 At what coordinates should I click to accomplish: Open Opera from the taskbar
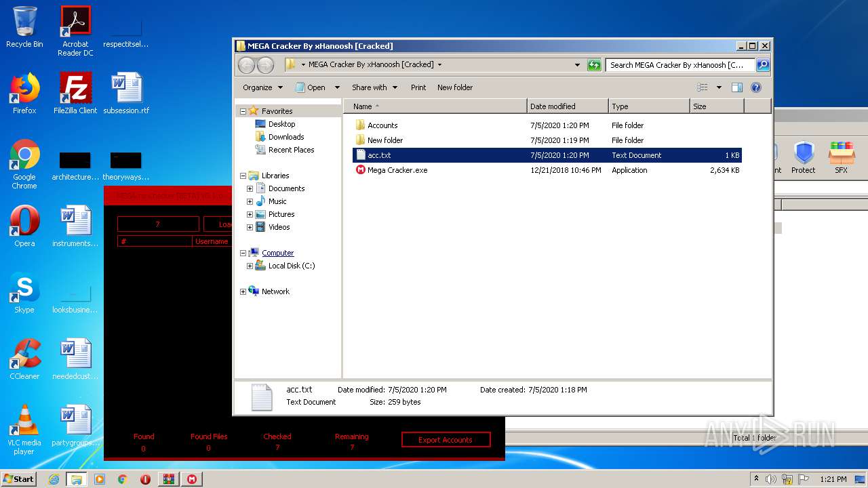click(145, 479)
